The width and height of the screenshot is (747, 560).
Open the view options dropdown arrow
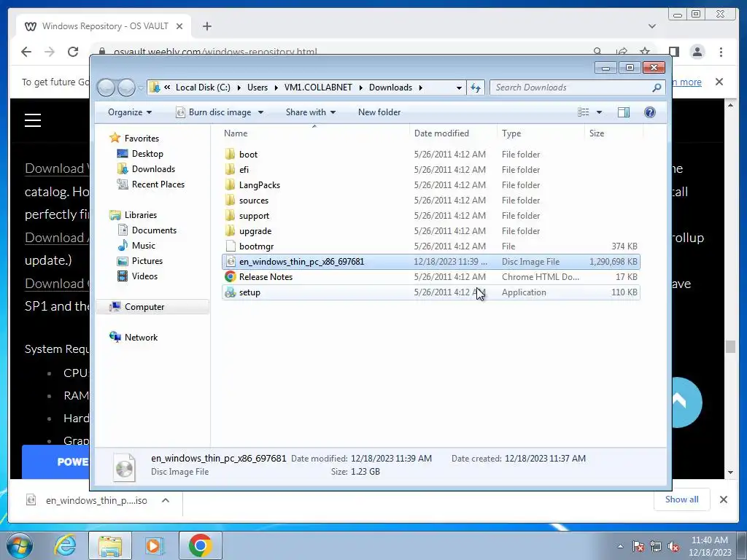coord(599,112)
